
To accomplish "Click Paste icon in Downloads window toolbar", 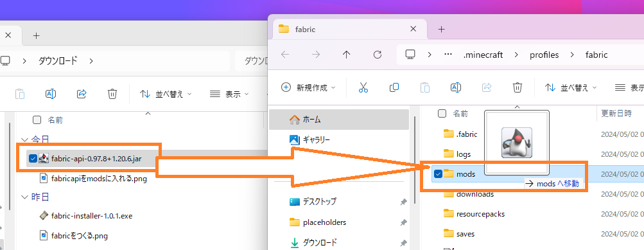I will (20, 94).
